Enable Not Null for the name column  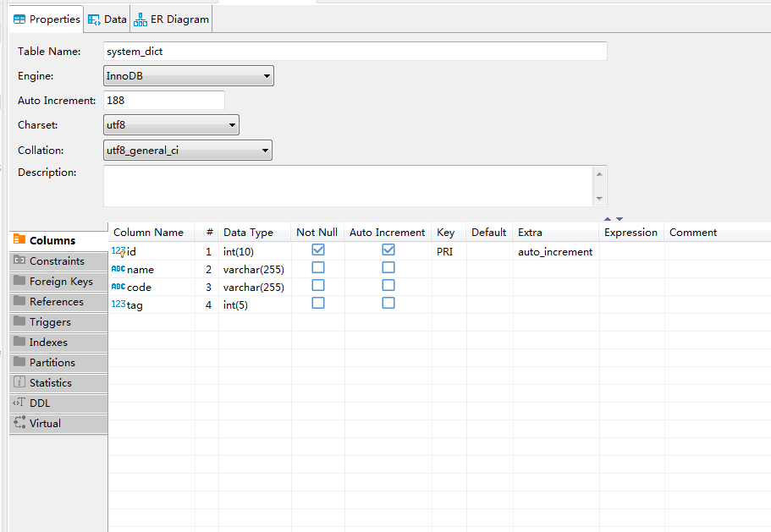click(317, 266)
